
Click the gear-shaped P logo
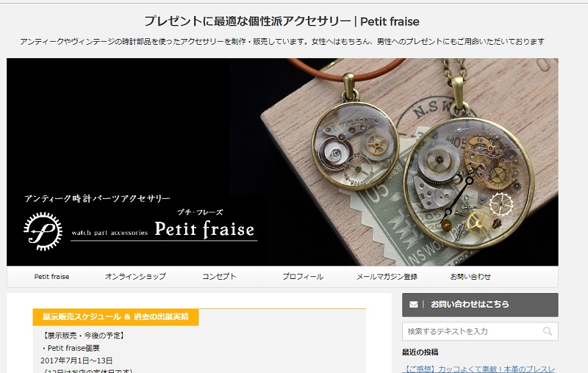(x=43, y=231)
